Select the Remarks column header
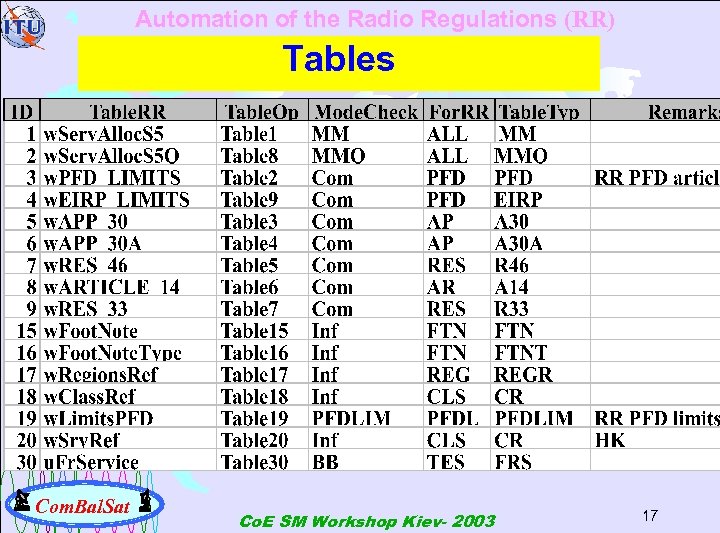Screen dimensions: 720x533 click(655, 110)
